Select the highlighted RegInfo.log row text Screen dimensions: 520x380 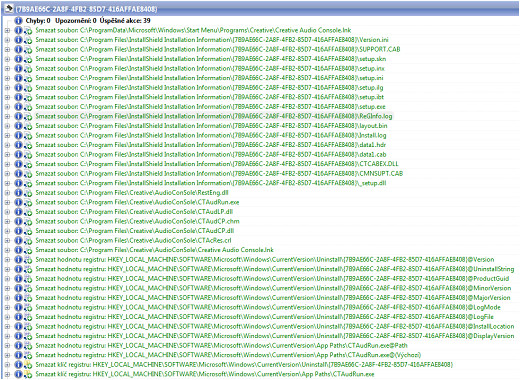pyautogui.click(x=214, y=116)
